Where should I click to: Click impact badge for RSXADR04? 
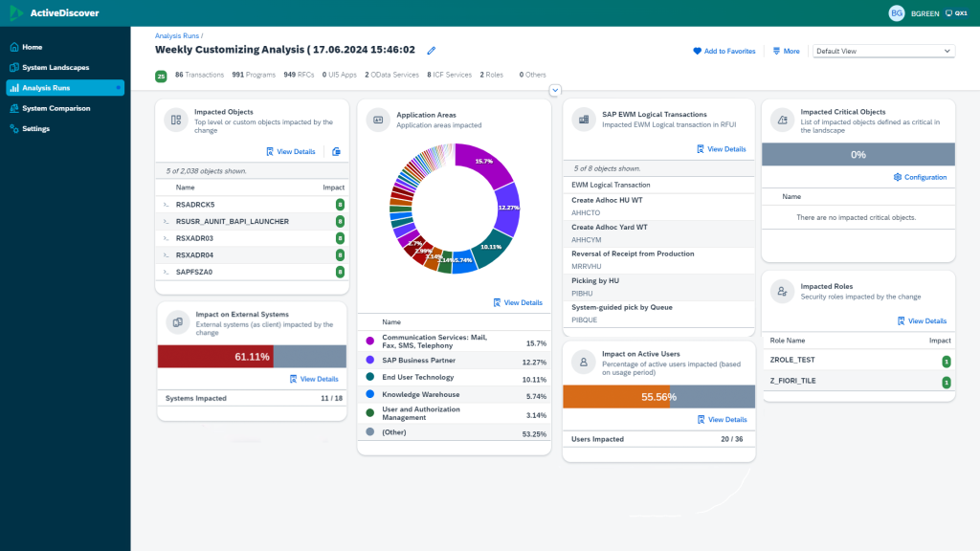(x=340, y=254)
